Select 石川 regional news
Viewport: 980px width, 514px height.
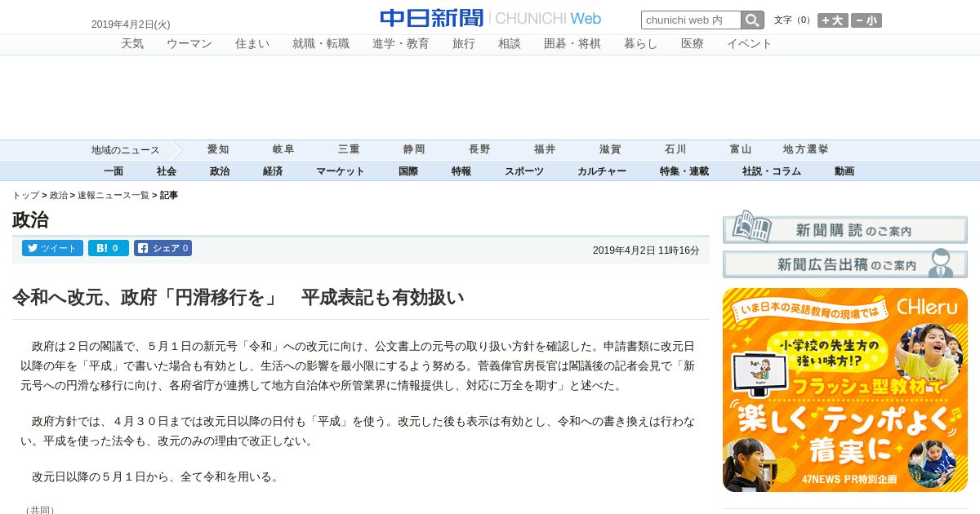[x=675, y=150]
